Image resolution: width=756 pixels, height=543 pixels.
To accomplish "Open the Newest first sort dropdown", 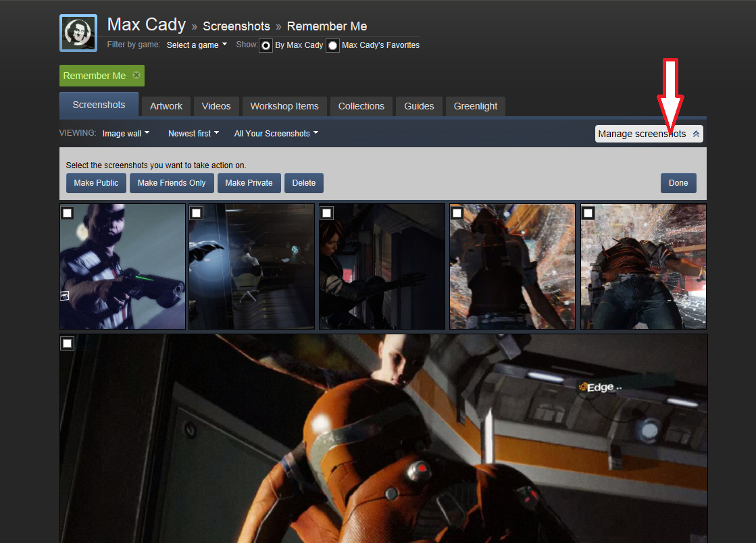I will click(193, 134).
